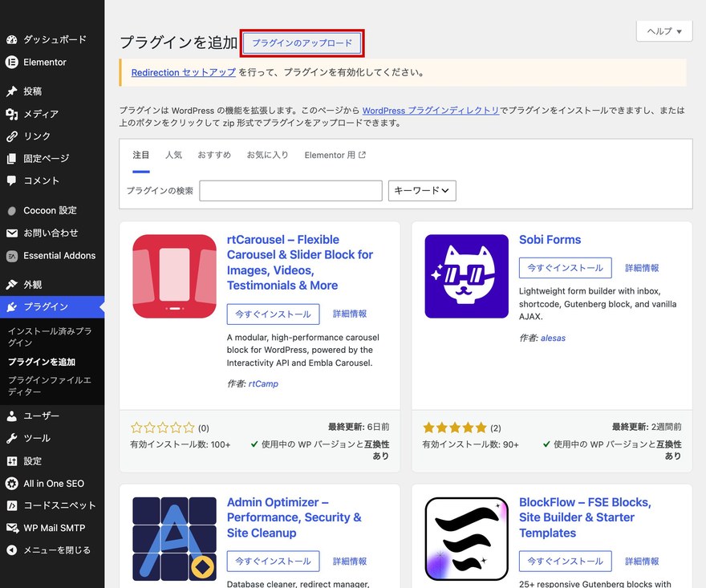
Task: Click the media icon beside メディア
Action: (12, 114)
